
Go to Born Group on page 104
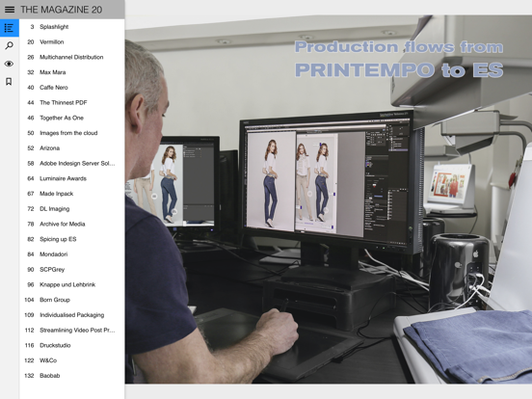(72, 300)
